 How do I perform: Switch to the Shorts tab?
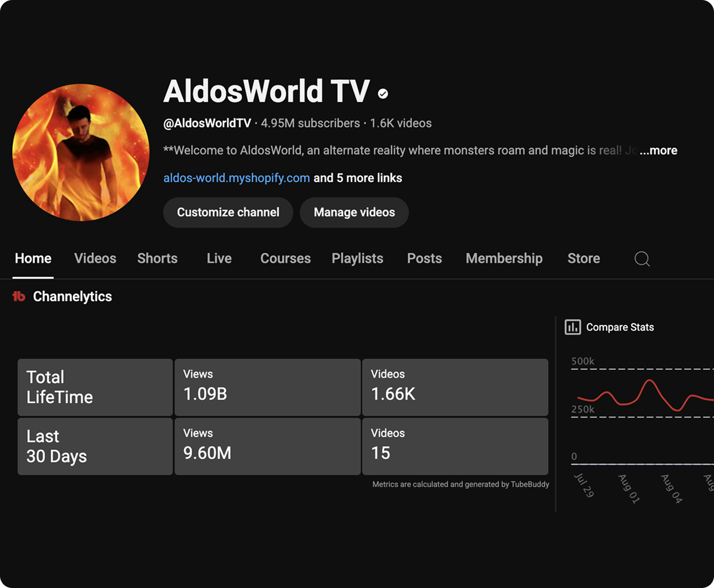click(157, 258)
